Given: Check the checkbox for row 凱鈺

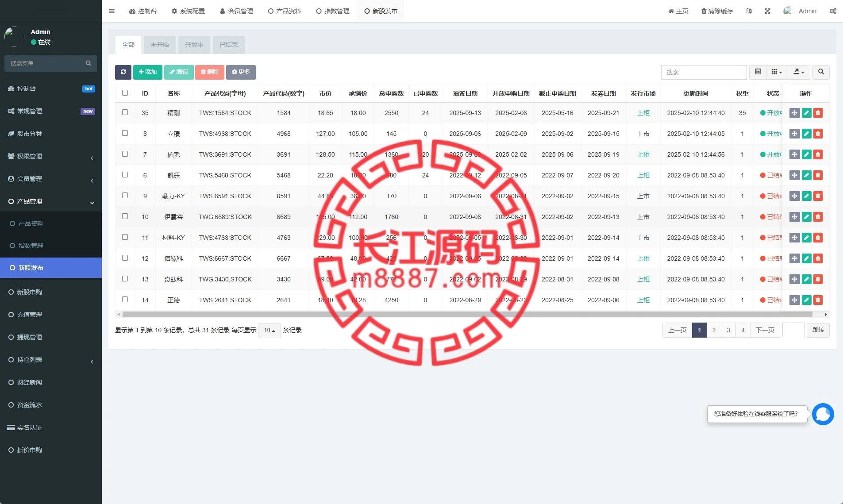Looking at the screenshot, I should point(125,175).
